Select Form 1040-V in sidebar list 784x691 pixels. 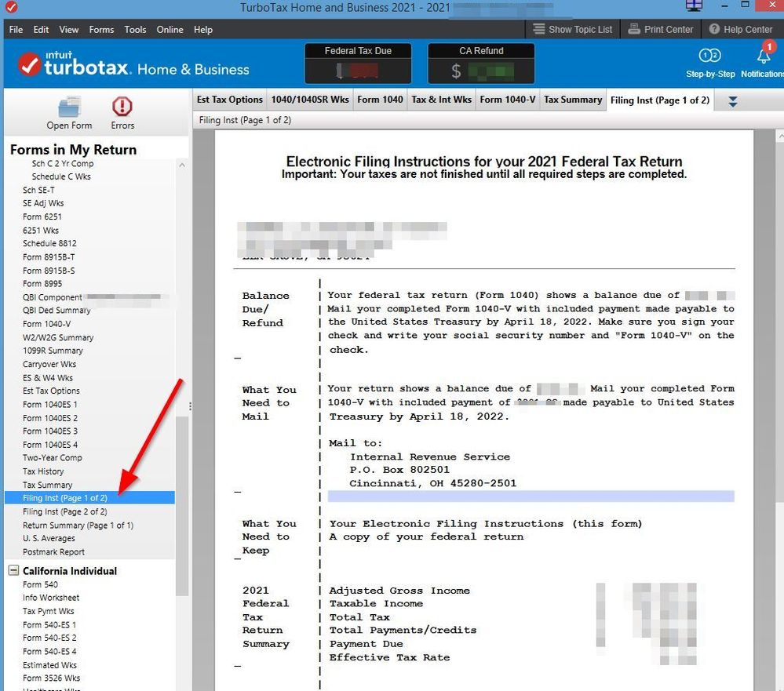click(46, 324)
